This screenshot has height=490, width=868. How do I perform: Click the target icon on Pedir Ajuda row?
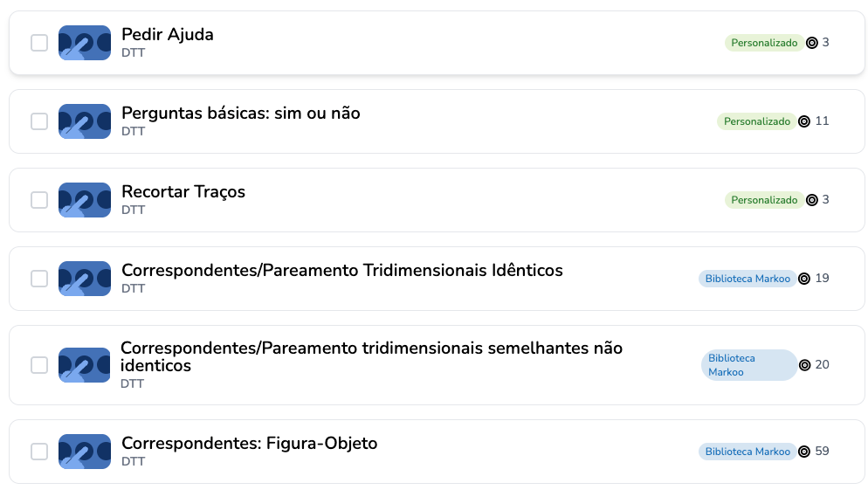pos(812,43)
